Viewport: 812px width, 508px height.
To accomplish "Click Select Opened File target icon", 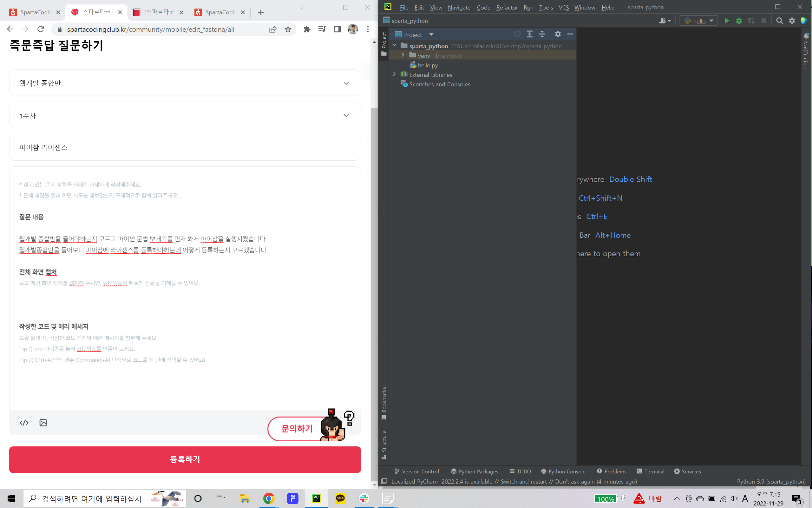I will tap(517, 34).
